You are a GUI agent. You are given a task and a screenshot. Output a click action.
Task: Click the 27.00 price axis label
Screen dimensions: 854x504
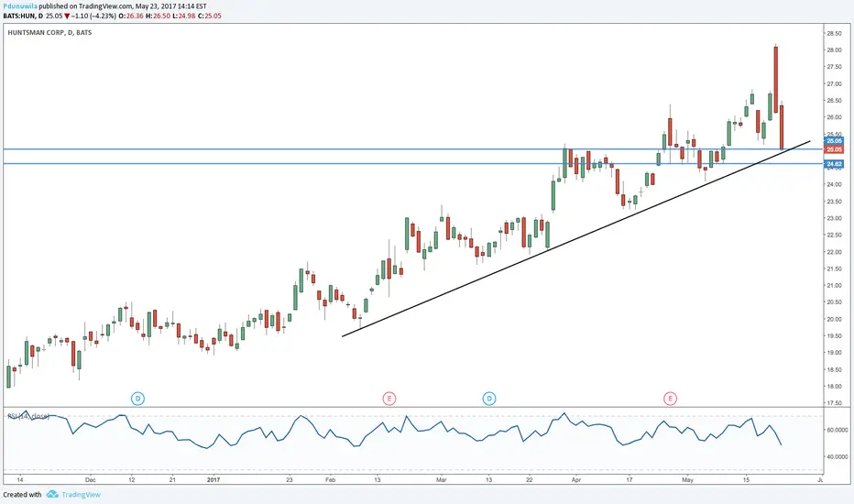[x=834, y=84]
